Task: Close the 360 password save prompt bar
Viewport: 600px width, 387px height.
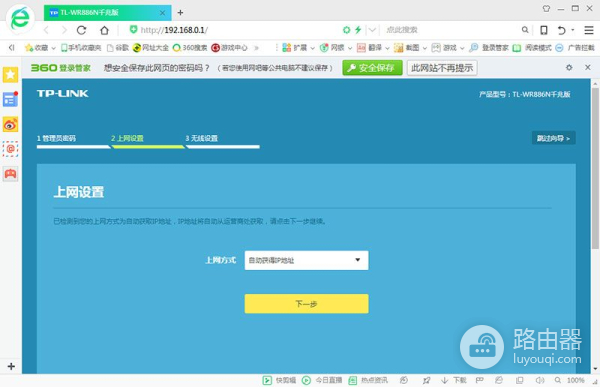Action: coord(588,67)
